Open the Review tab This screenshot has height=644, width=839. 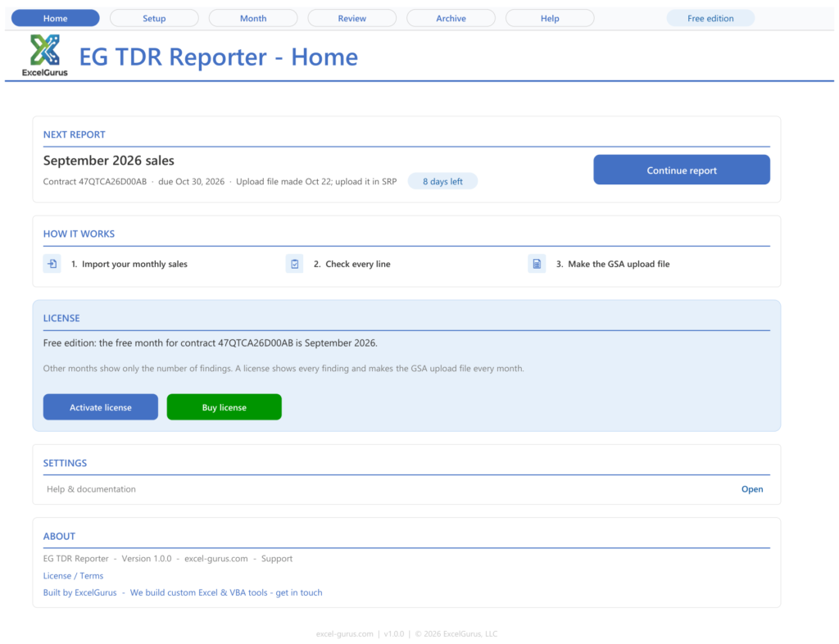[x=352, y=18]
